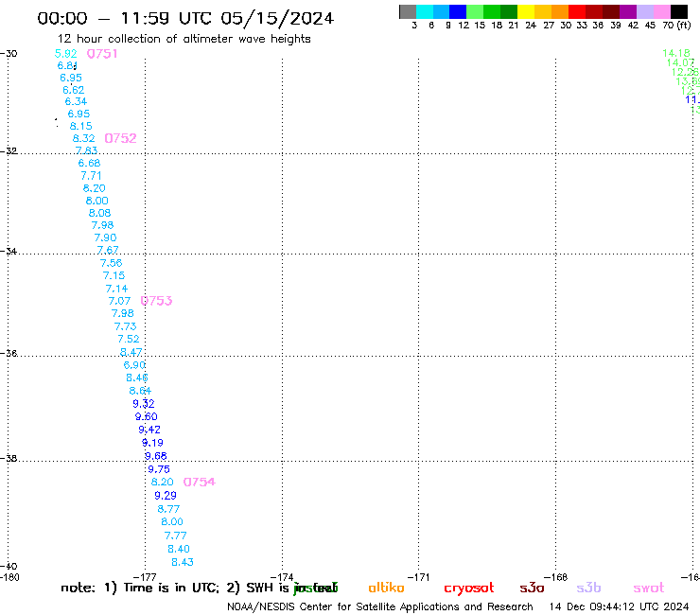Click the blue value 9.60
Screen dimensions: 700x615
tap(147, 416)
